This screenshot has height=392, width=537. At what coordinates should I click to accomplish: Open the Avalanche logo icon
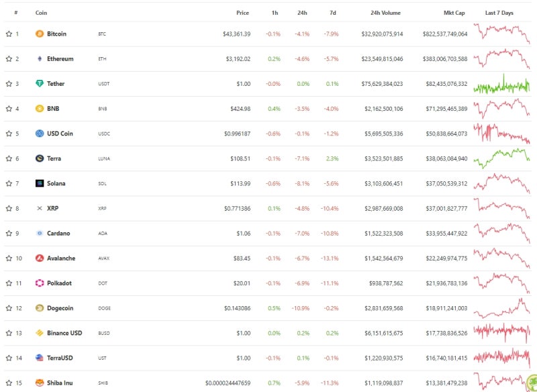click(x=40, y=258)
